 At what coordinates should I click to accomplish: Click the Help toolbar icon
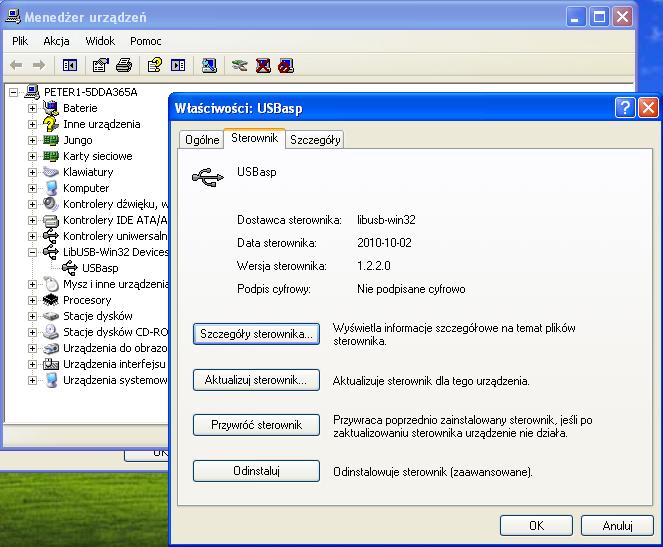click(x=154, y=66)
